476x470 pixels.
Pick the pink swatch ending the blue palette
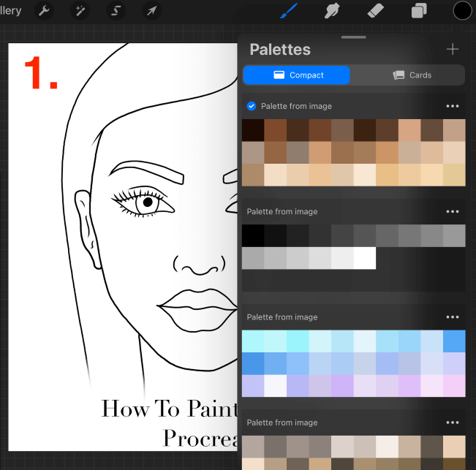(x=454, y=386)
